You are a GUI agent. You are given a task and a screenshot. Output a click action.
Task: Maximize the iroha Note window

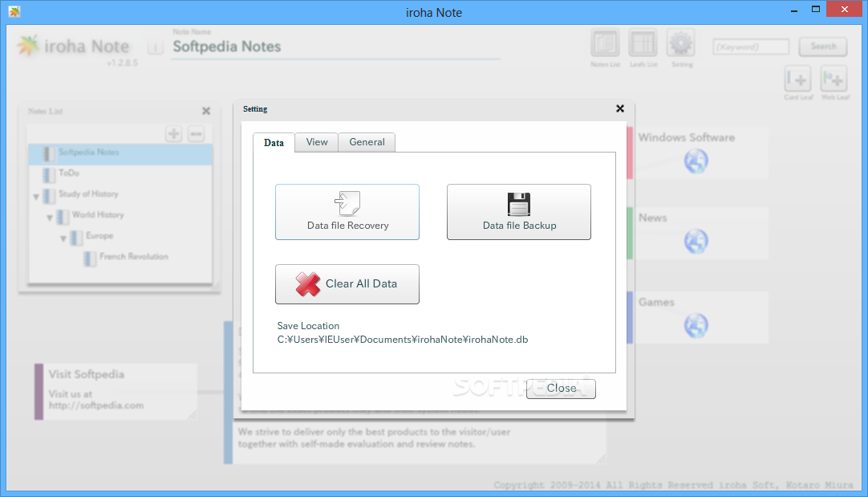[815, 10]
